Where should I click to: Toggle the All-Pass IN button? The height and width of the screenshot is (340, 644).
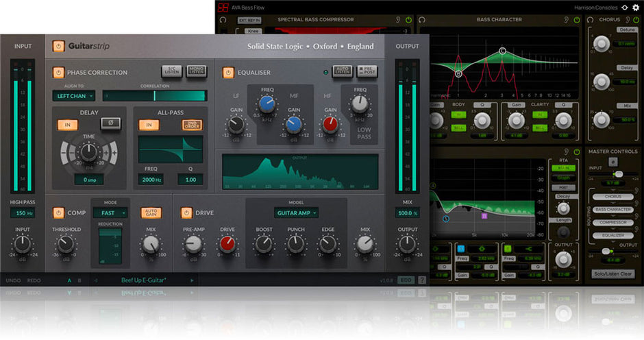click(149, 125)
